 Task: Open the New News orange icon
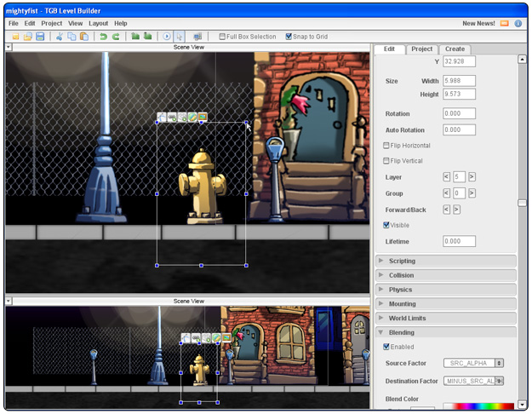[505, 24]
